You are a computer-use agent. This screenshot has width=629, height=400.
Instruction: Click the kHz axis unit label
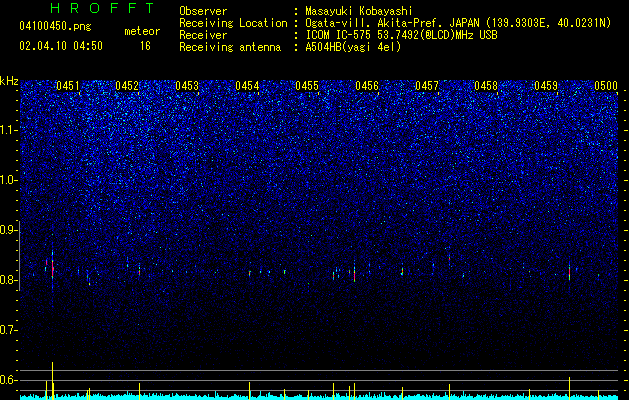tap(9, 81)
